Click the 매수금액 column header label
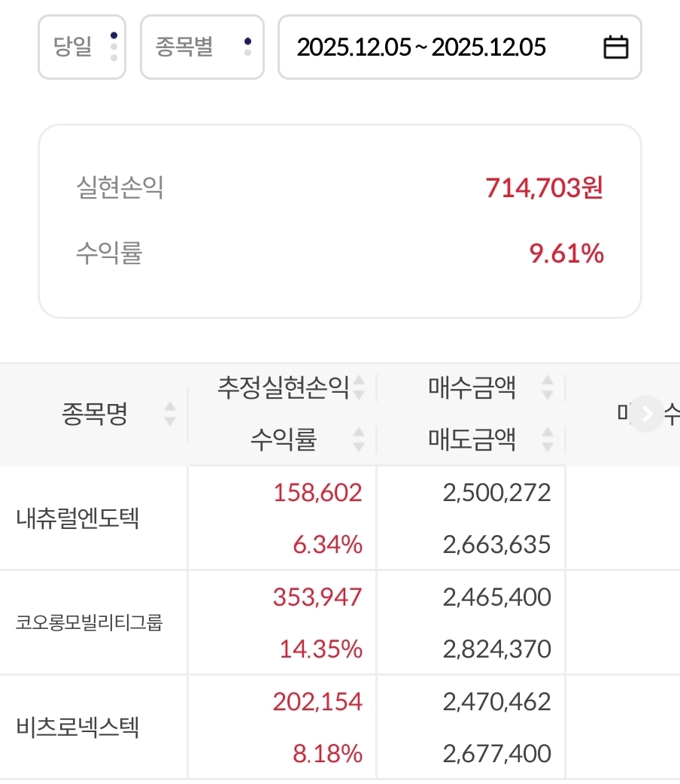 472,387
